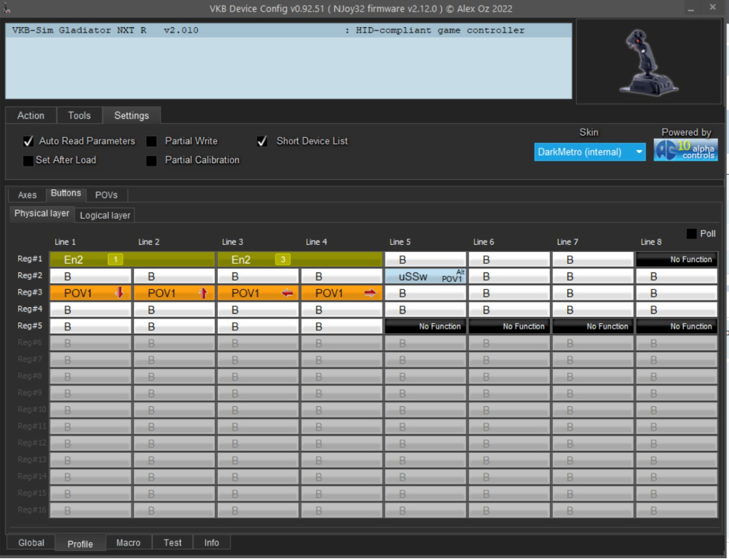The height and width of the screenshot is (560, 729).
Task: Open the POVs tab
Action: click(x=106, y=195)
